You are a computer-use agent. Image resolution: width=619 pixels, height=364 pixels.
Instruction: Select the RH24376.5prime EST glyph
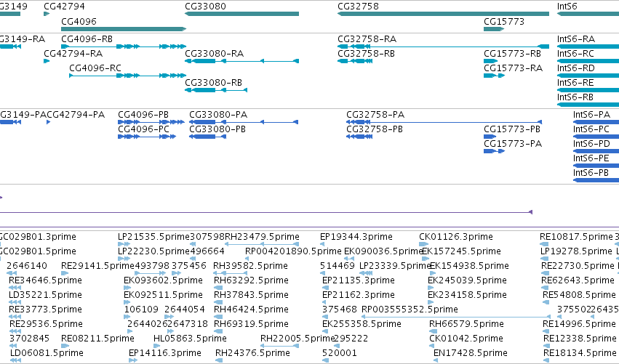pyautogui.click(x=219, y=360)
